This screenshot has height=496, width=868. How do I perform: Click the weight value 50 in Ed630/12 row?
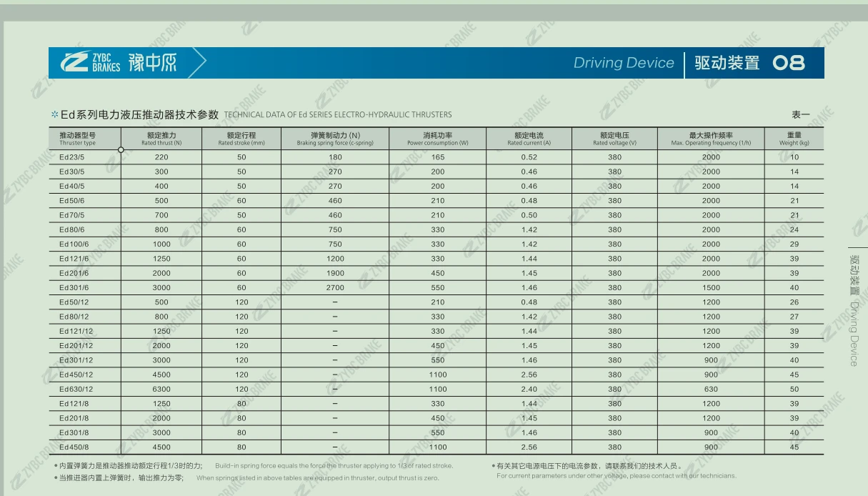tap(794, 390)
